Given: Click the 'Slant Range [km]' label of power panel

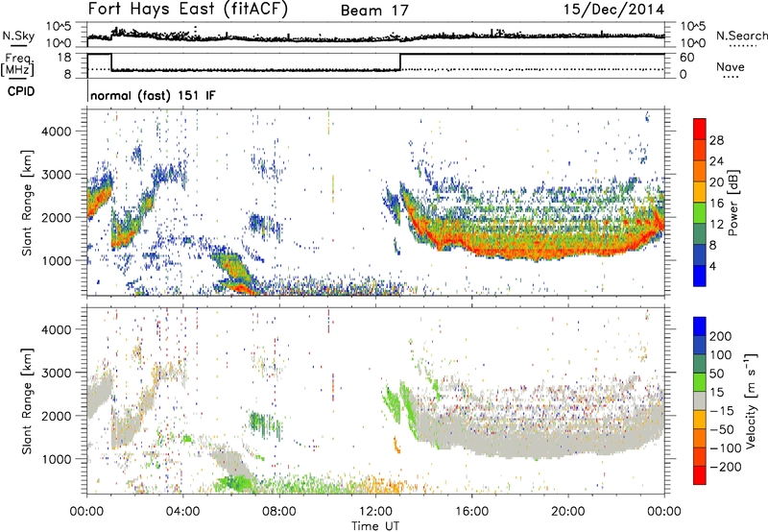Looking at the screenshot, I should pyautogui.click(x=27, y=203).
